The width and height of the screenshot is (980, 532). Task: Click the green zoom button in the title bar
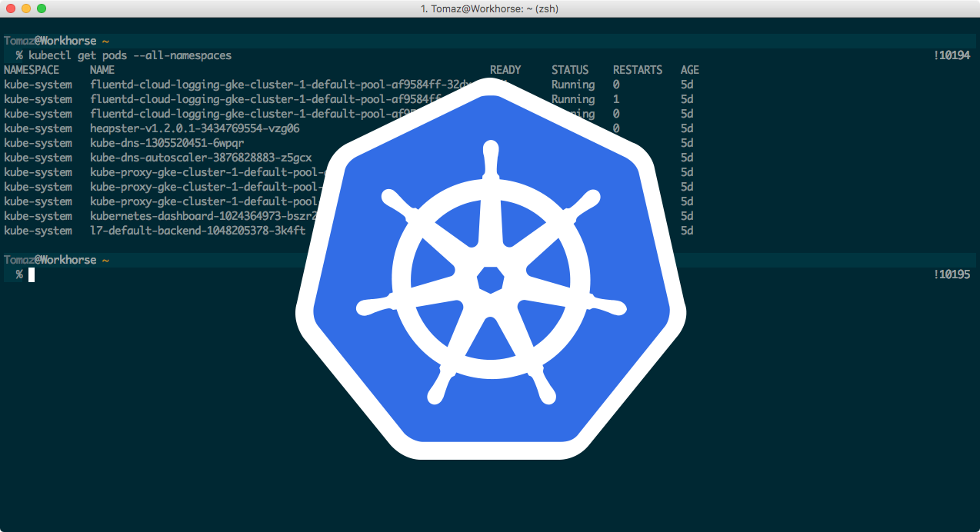[x=42, y=8]
